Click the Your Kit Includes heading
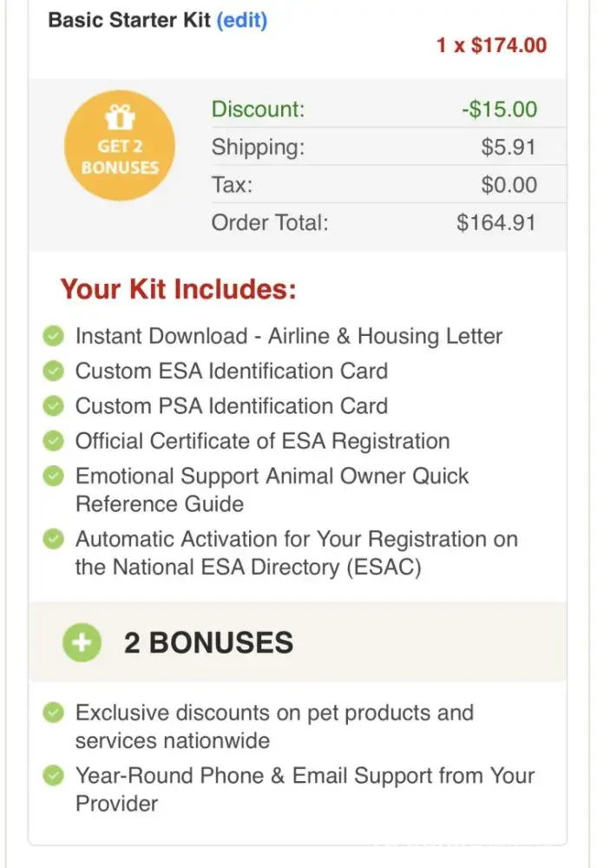The width and height of the screenshot is (597, 868). [178, 289]
